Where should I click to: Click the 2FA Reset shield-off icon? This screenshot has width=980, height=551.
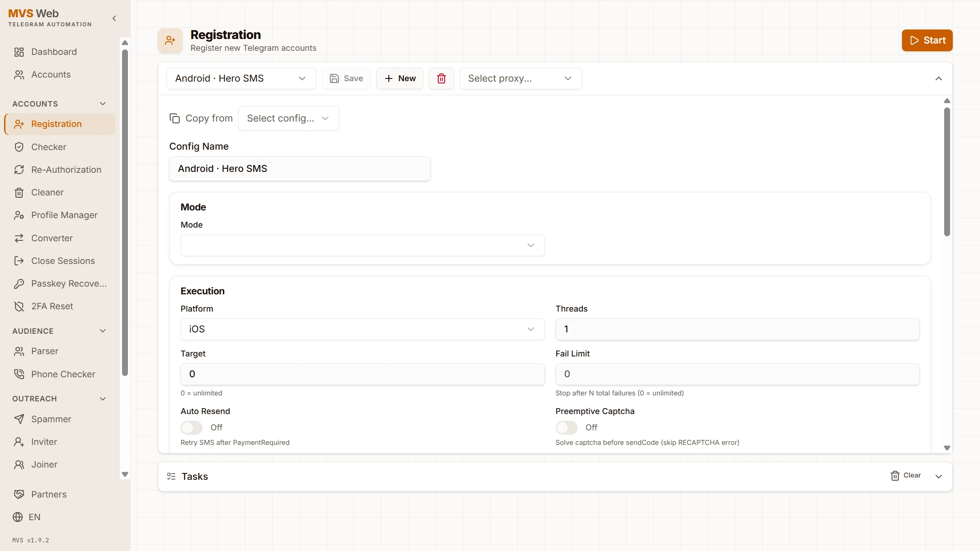(x=19, y=307)
